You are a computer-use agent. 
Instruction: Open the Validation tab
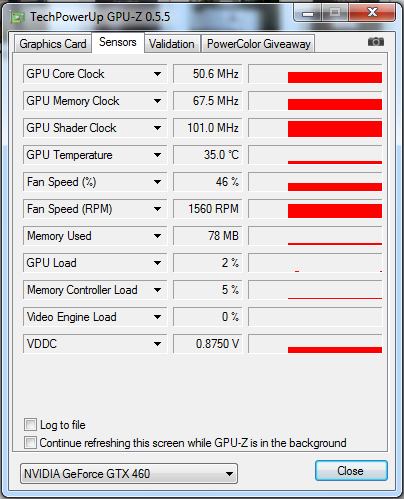[x=172, y=44]
